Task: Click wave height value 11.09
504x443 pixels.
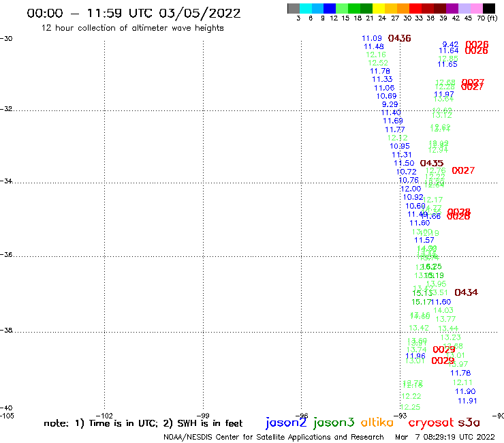Action: click(372, 38)
